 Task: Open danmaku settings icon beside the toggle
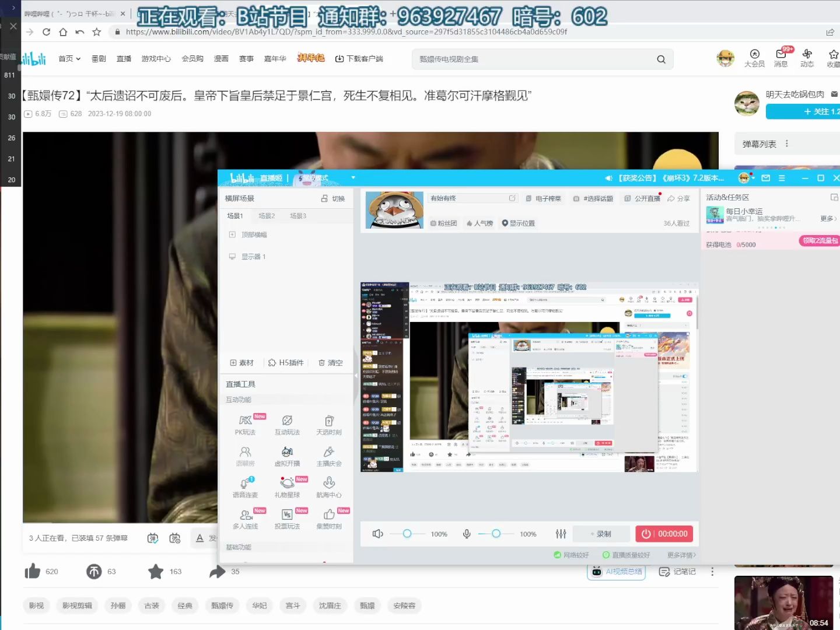175,538
